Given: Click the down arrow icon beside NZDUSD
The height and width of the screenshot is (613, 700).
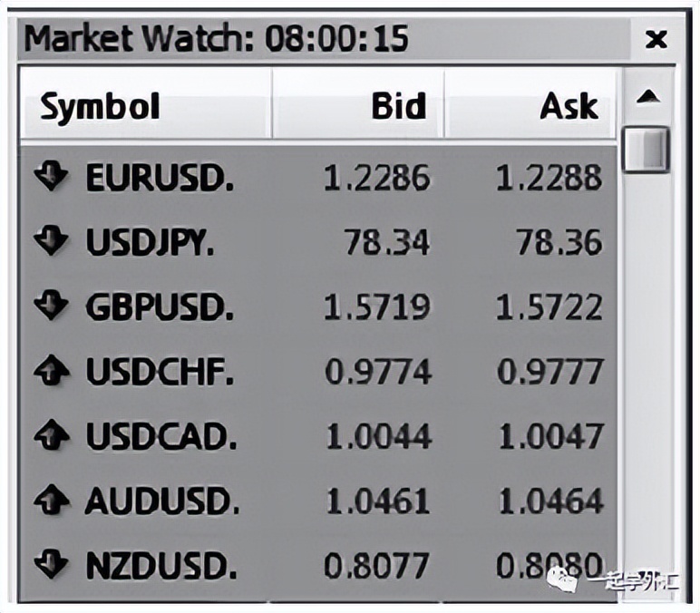Looking at the screenshot, I should click(51, 566).
